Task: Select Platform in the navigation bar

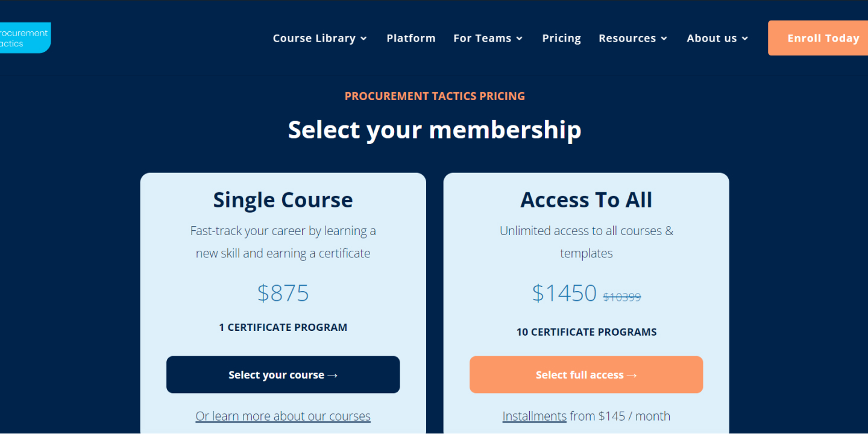Action: tap(411, 38)
